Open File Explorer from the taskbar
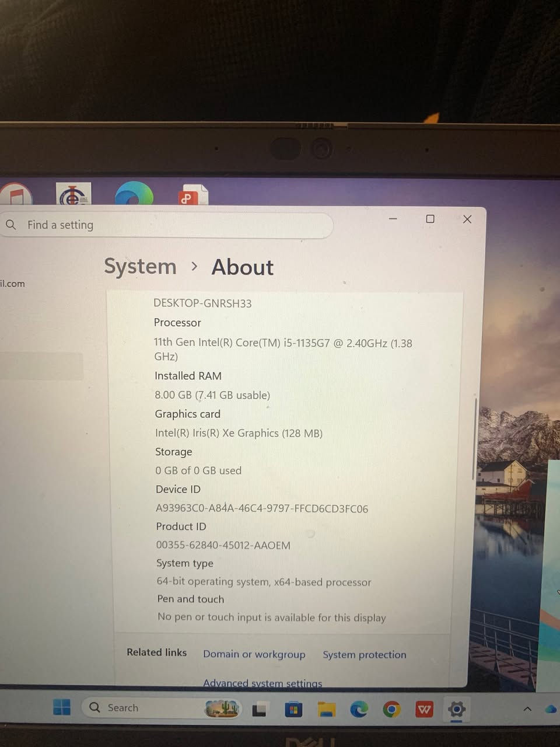560x747 pixels. click(x=327, y=709)
